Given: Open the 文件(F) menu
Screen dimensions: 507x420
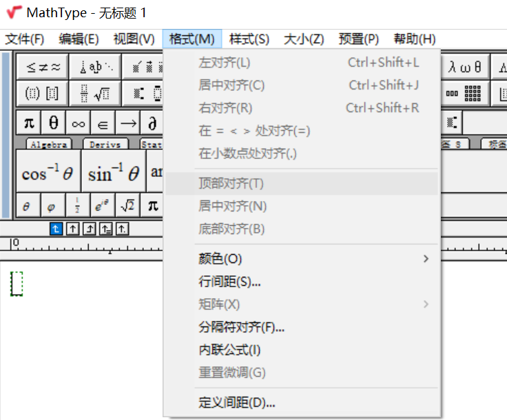Looking at the screenshot, I should [25, 39].
